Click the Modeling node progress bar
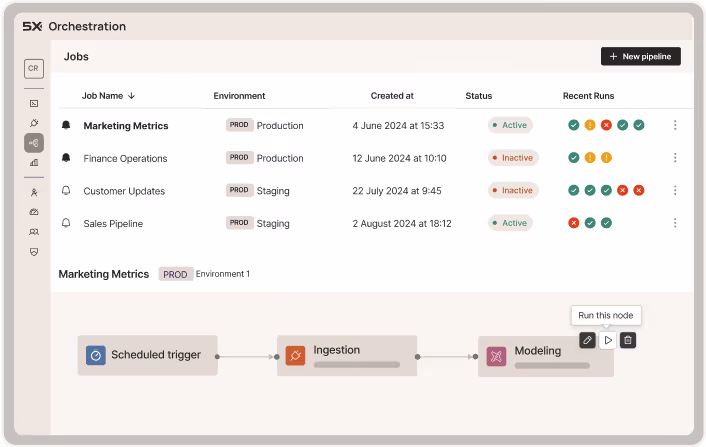 coord(552,366)
